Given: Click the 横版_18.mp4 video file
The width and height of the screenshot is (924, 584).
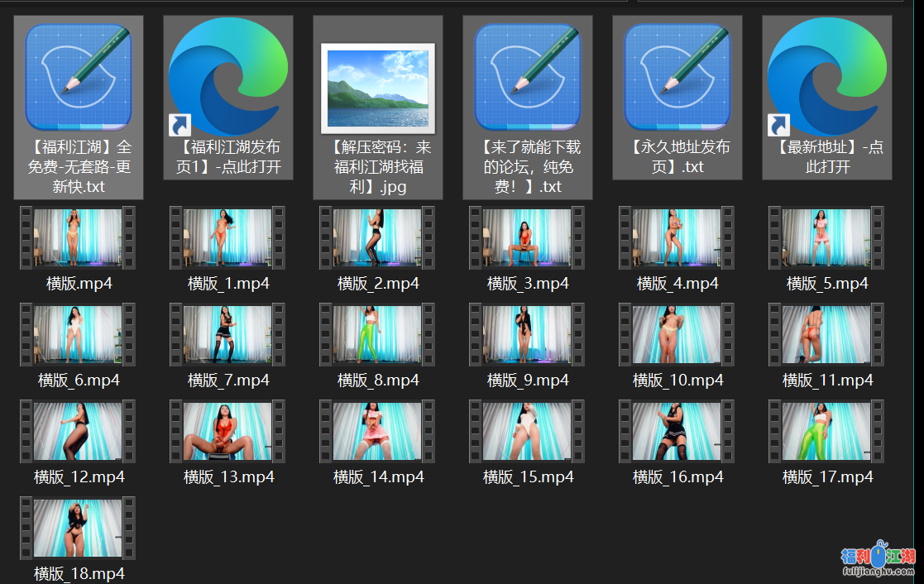Looking at the screenshot, I should point(79,528).
